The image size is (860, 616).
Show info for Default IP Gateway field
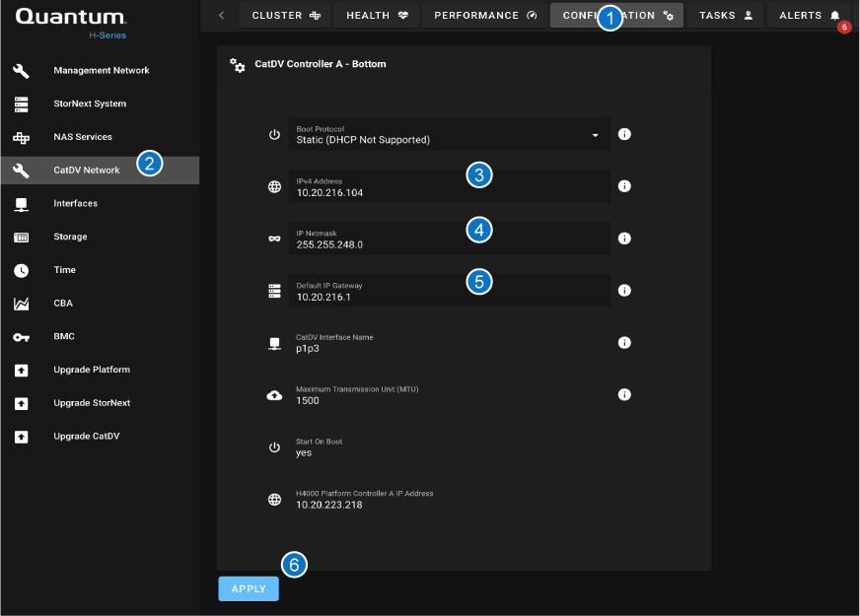point(624,291)
